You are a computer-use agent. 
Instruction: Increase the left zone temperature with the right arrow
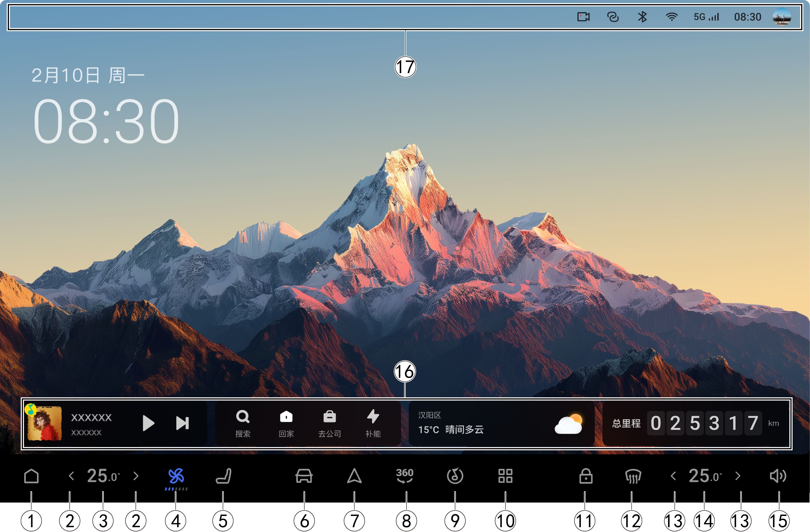point(136,476)
